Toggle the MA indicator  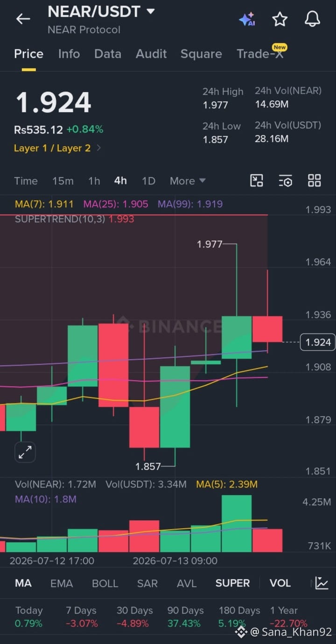click(x=23, y=583)
